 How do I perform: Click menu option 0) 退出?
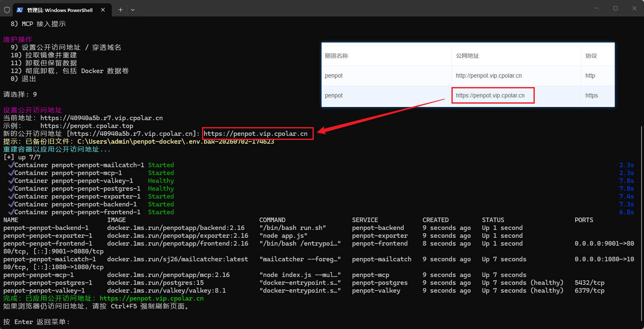[24, 79]
